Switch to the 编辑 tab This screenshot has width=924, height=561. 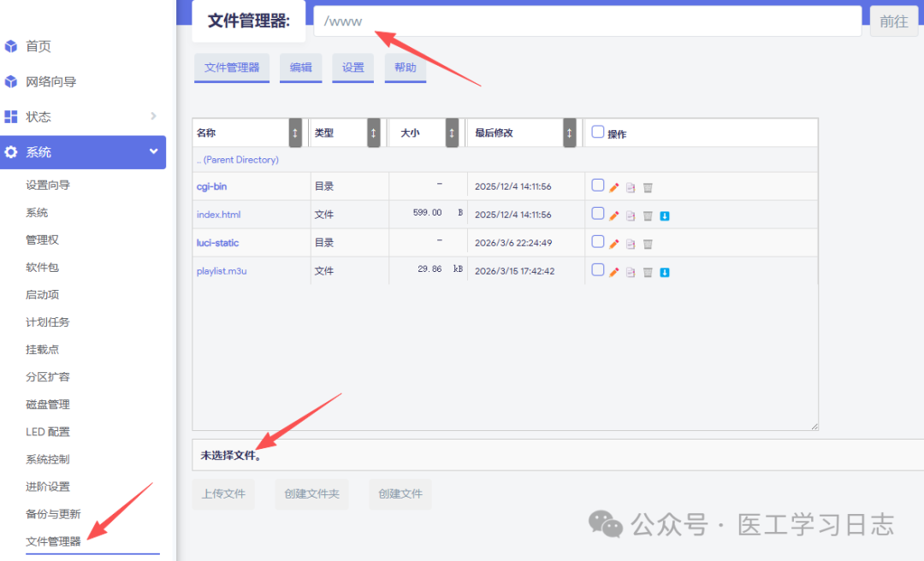[x=300, y=67]
